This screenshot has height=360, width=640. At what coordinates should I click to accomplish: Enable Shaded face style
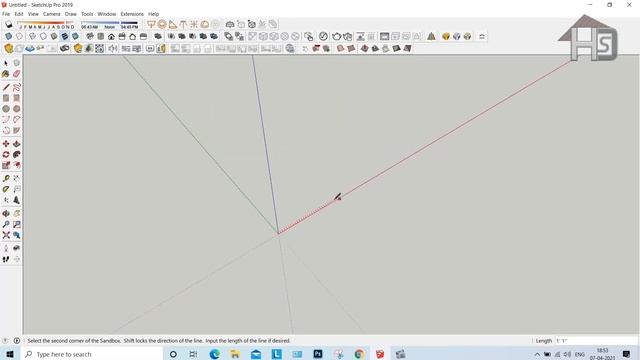[x=53, y=37]
